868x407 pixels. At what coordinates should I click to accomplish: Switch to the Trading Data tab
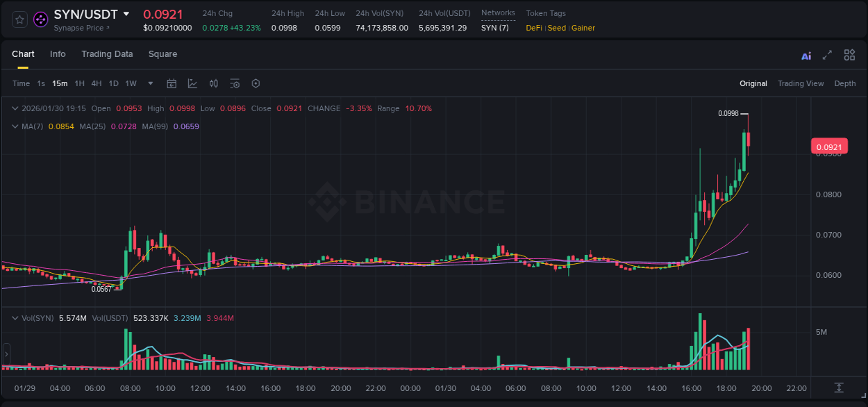[107, 54]
